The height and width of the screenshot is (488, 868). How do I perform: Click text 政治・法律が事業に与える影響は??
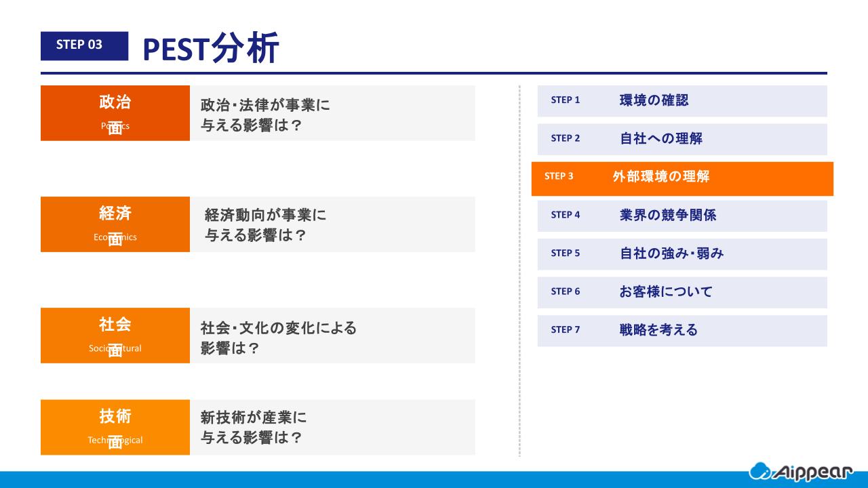(265, 115)
